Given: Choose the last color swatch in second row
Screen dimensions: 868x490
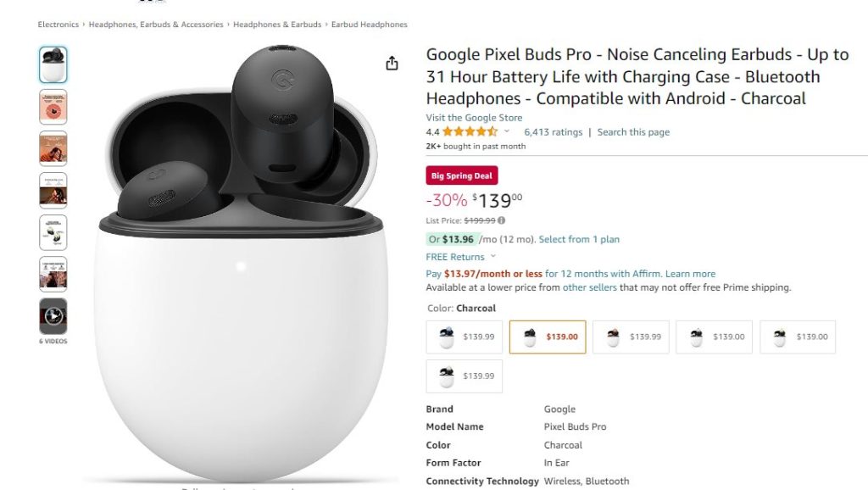Looking at the screenshot, I should pos(465,376).
